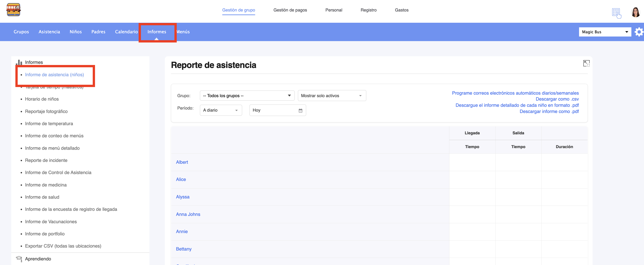Viewport: 644px width, 265px height.
Task: Open the Asistencia menu item
Action: click(x=49, y=32)
